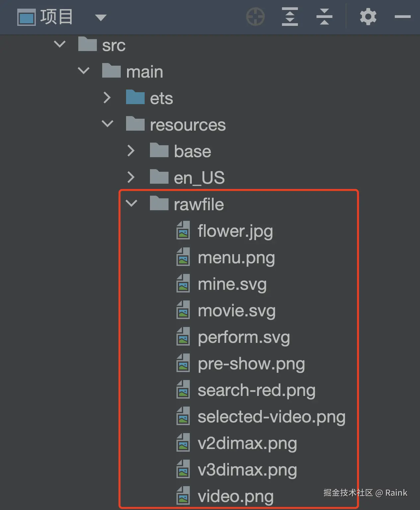Collapse the src folder
This screenshot has height=510, width=420.
tap(60, 44)
